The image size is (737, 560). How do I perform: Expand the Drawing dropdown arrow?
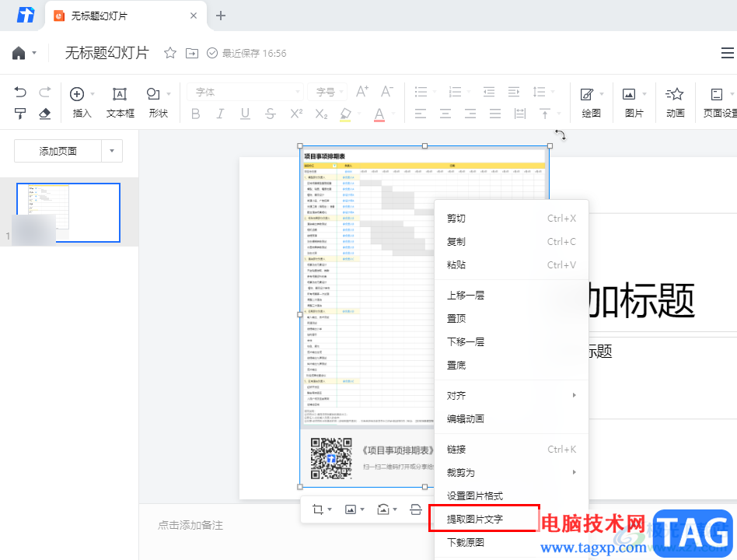(602, 94)
